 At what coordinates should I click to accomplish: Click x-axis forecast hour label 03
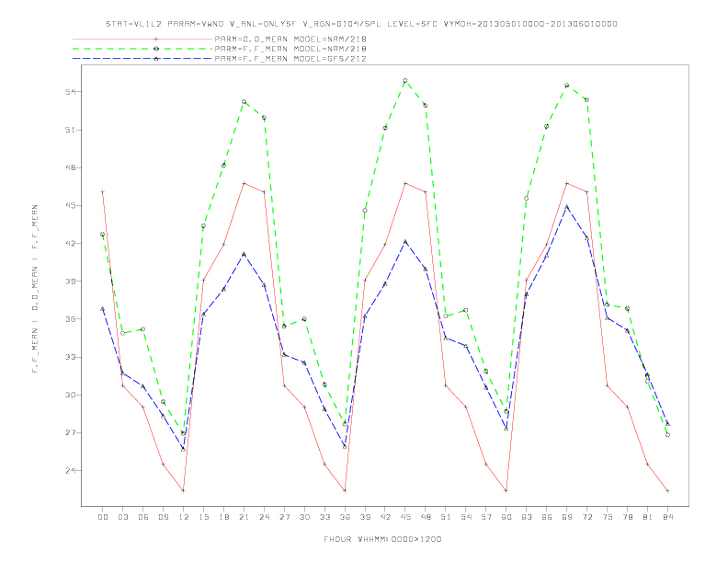pyautogui.click(x=122, y=517)
